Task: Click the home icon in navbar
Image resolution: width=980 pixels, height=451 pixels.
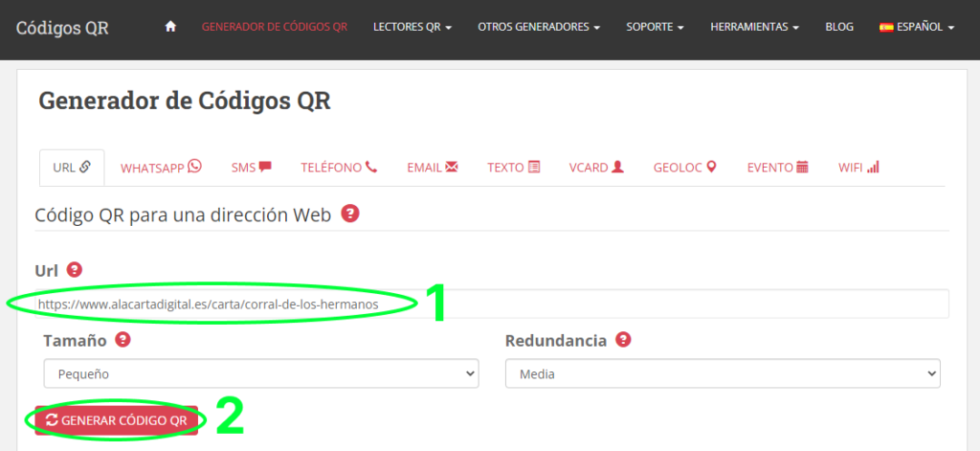Action: pyautogui.click(x=170, y=27)
